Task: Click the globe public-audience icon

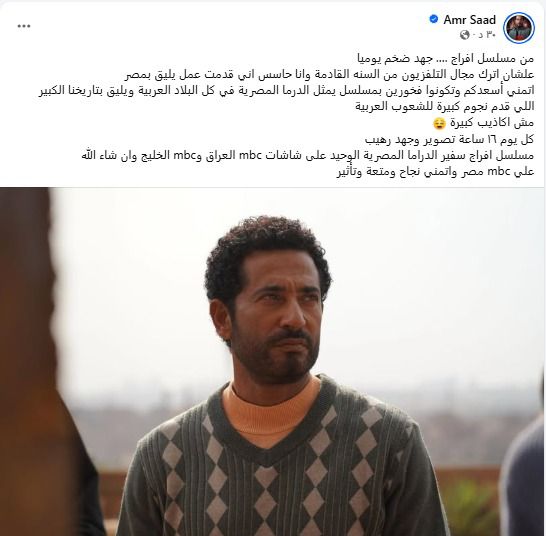Action: click(465, 35)
